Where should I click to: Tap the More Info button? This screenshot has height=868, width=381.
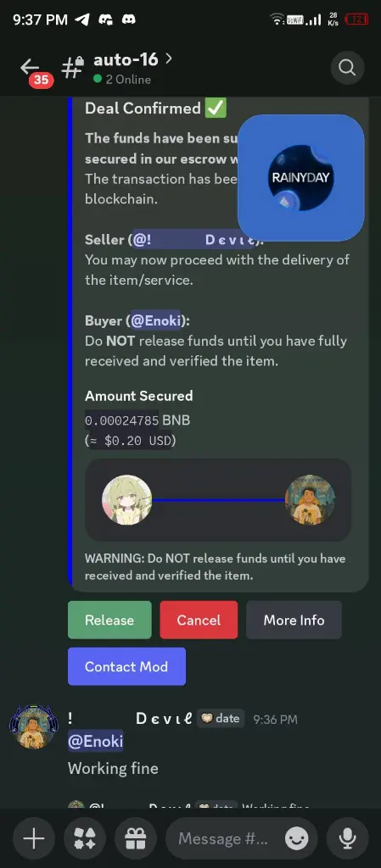294,620
